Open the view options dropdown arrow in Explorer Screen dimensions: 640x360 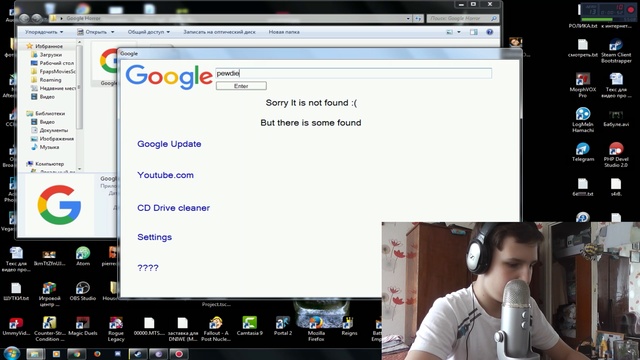point(459,32)
